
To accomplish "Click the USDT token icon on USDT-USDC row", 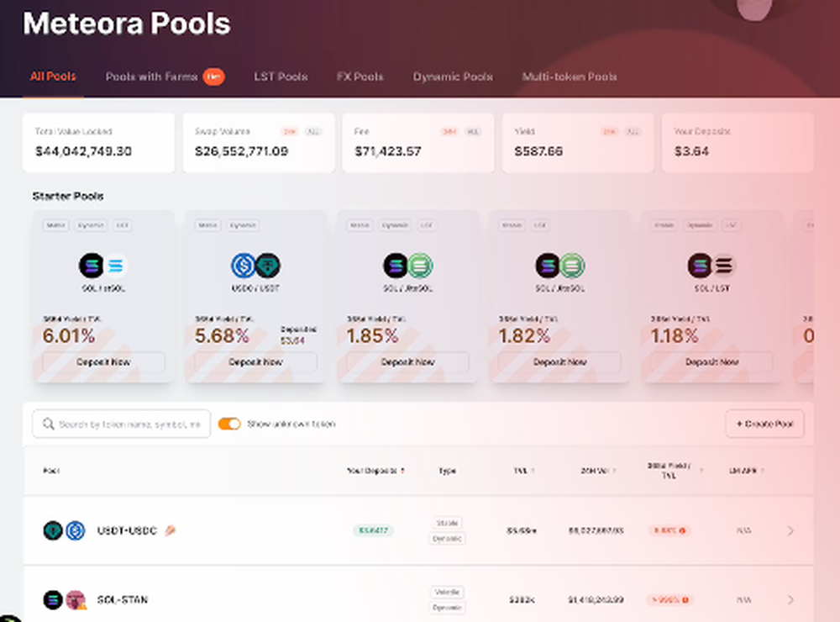I will pyautogui.click(x=52, y=530).
